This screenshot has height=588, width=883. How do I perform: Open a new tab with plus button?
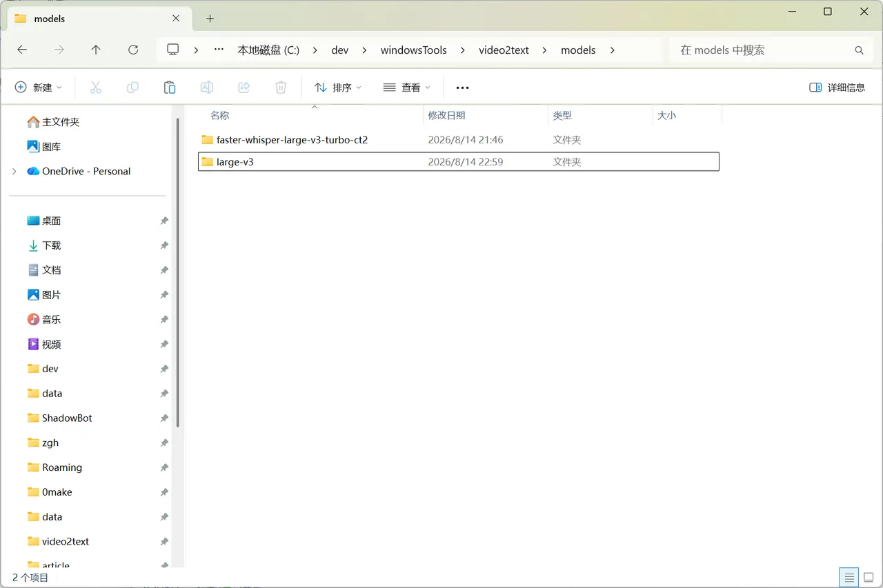(210, 19)
